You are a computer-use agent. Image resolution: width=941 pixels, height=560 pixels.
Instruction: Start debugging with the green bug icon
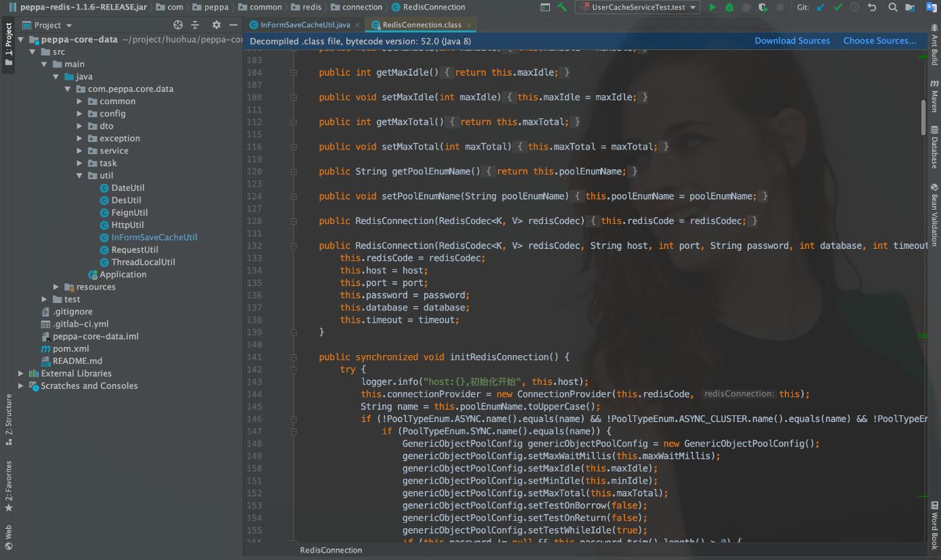coord(729,7)
